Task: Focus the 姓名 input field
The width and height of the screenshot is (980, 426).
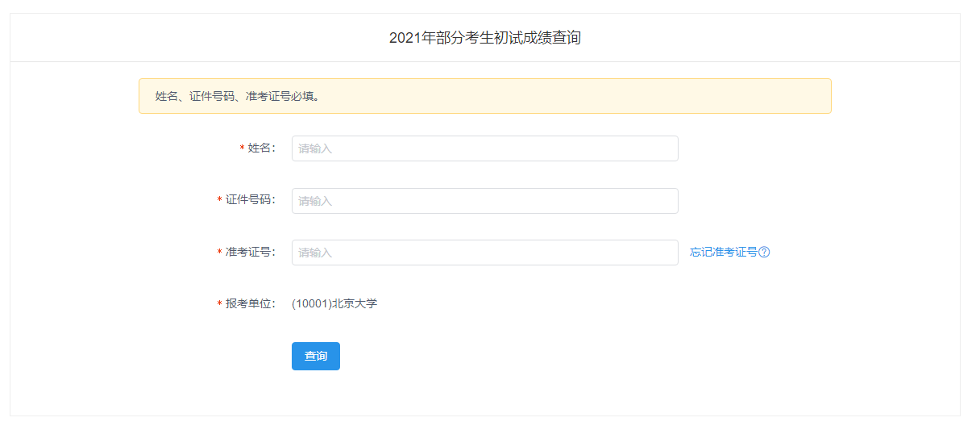Action: 484,148
